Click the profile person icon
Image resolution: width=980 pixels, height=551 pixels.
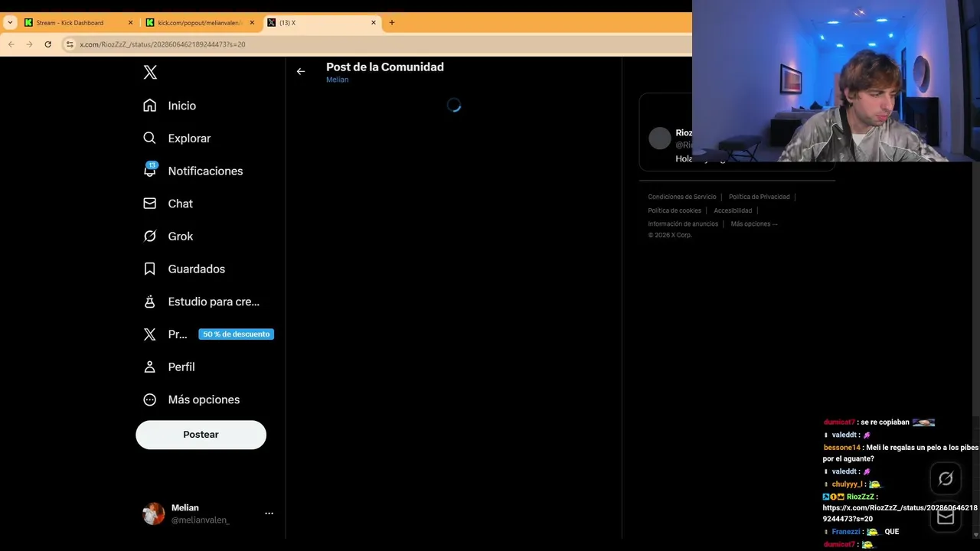point(150,367)
